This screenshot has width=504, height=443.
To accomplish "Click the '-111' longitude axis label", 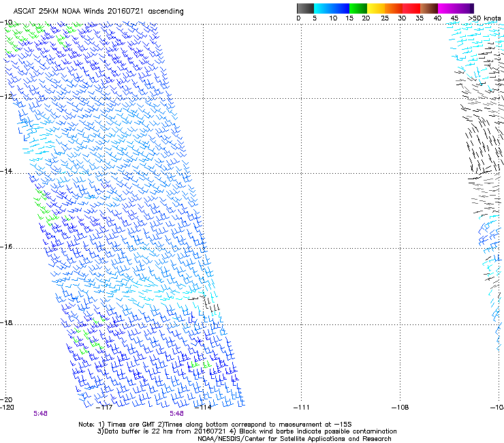I will pos(302,408).
